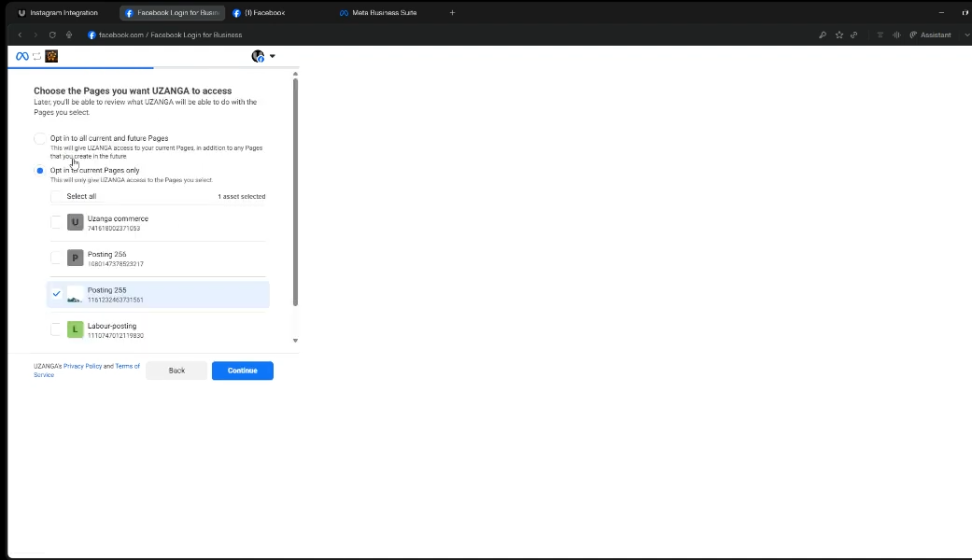Viewport: 972px width, 560px height.
Task: Switch to the Meta Business Suite tab
Action: click(378, 12)
